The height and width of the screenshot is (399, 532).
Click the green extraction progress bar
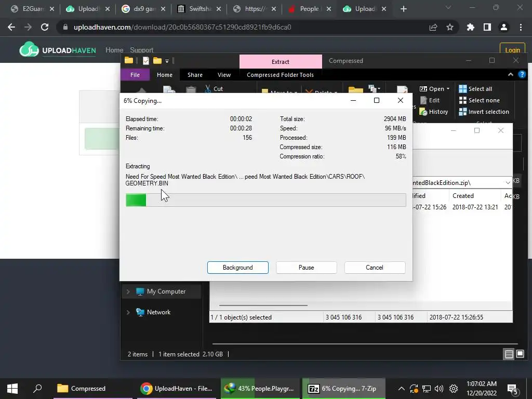click(265, 200)
